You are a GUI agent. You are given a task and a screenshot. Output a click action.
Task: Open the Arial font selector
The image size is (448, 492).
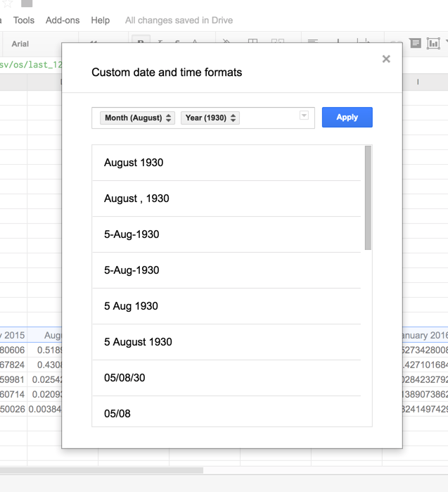tap(20, 44)
